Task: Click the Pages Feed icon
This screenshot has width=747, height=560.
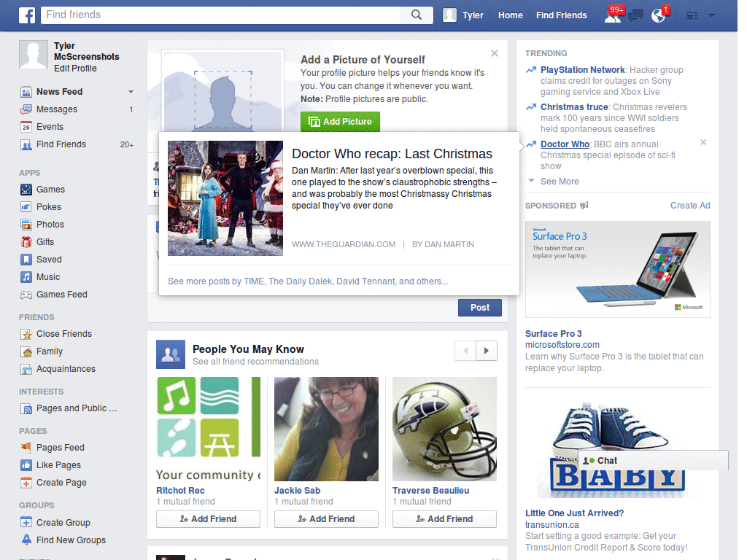Action: click(x=26, y=447)
